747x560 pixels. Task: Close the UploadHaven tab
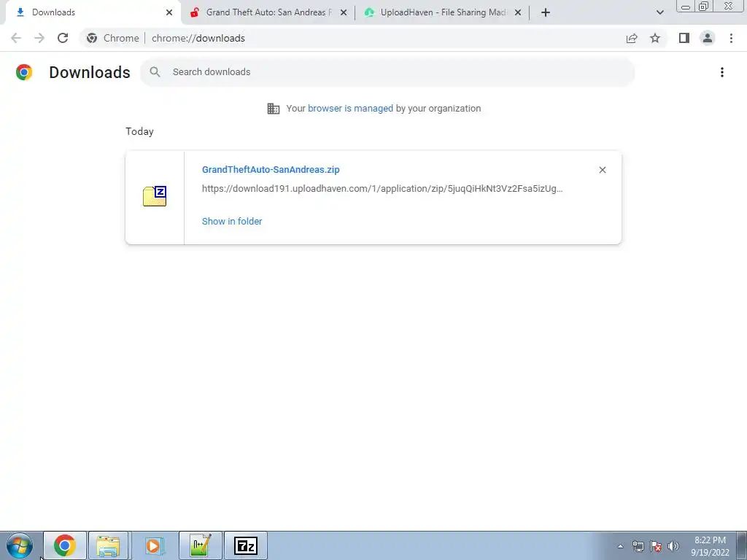518,12
